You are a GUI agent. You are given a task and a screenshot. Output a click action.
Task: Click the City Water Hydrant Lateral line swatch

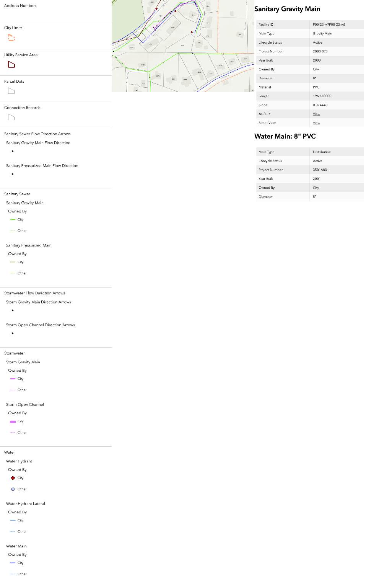[x=13, y=521]
